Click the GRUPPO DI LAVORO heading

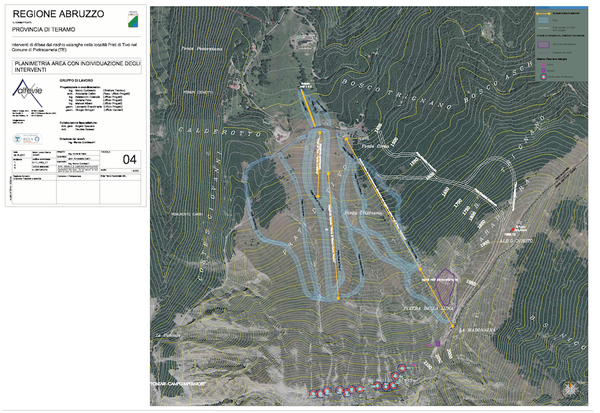(x=76, y=78)
